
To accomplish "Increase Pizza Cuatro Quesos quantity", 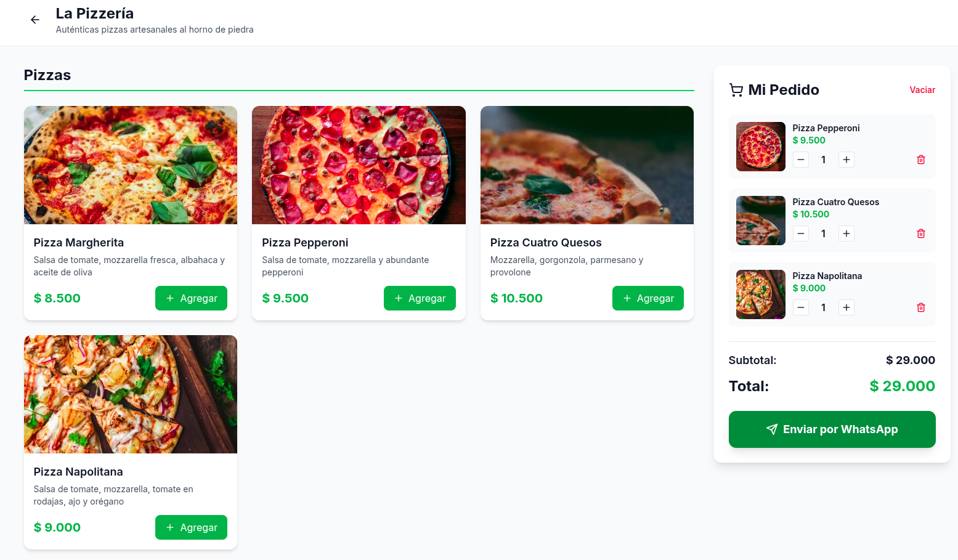I will click(x=846, y=233).
